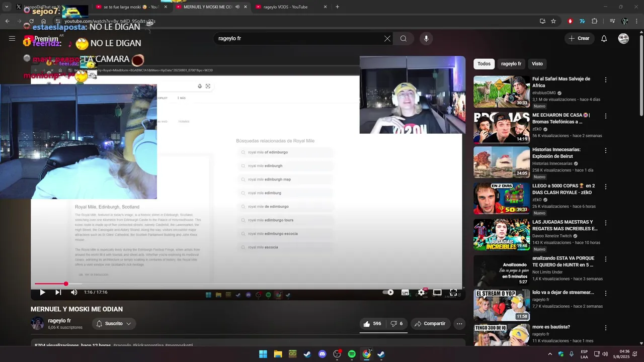The width and height of the screenshot is (644, 362).
Task: Bookmark this page with star icon
Action: (553, 21)
